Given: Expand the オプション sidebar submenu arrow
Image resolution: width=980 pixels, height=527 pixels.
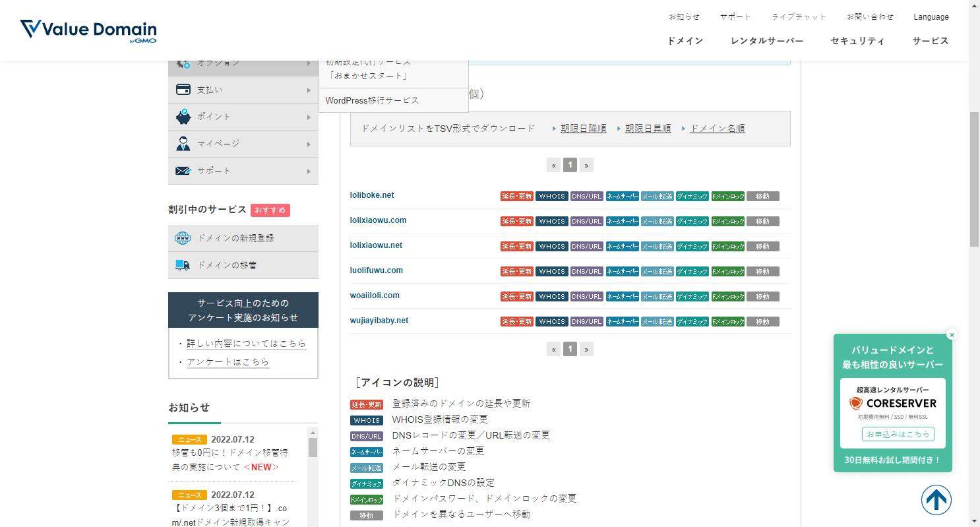Looking at the screenshot, I should [x=308, y=64].
